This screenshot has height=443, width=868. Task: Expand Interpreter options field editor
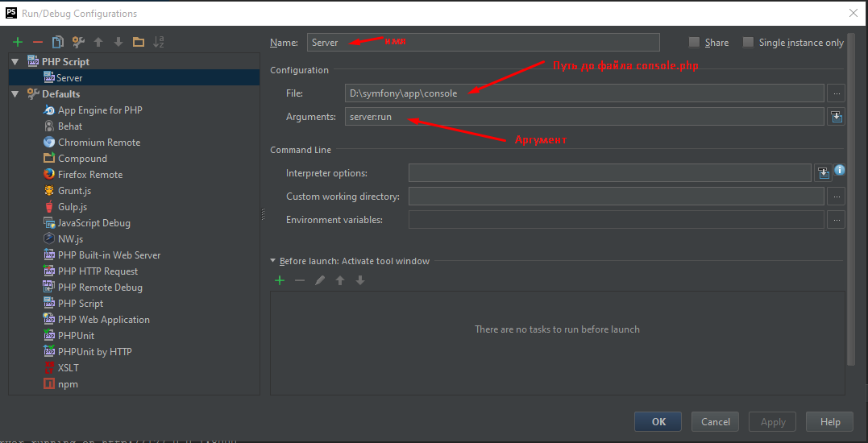coord(824,173)
